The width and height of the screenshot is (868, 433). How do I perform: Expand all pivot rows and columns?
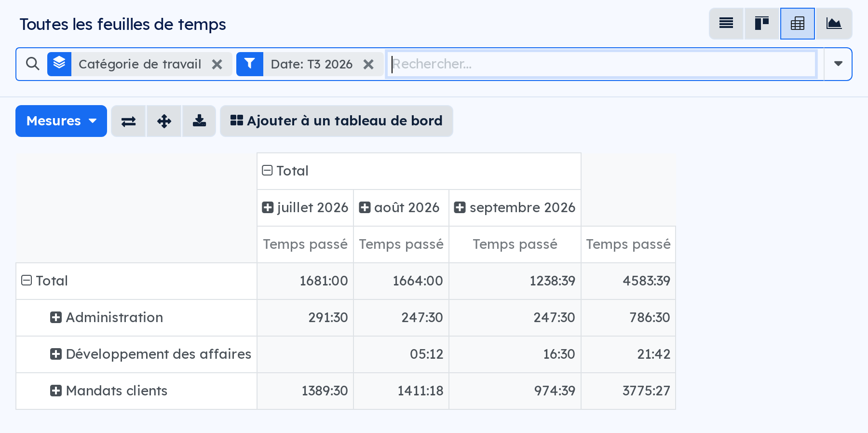[x=164, y=121]
